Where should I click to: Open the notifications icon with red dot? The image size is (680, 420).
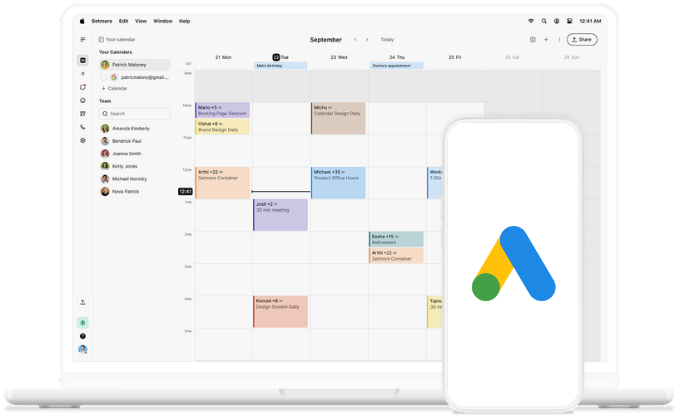pyautogui.click(x=83, y=87)
